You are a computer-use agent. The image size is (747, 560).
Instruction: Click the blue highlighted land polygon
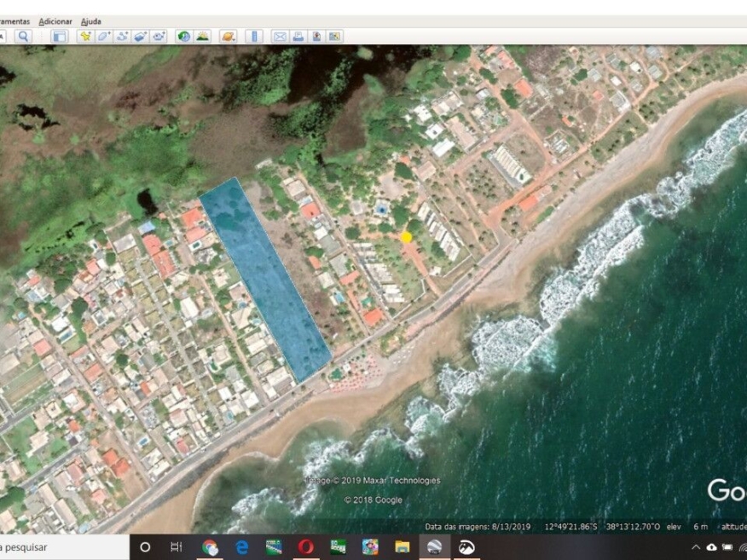click(x=266, y=280)
